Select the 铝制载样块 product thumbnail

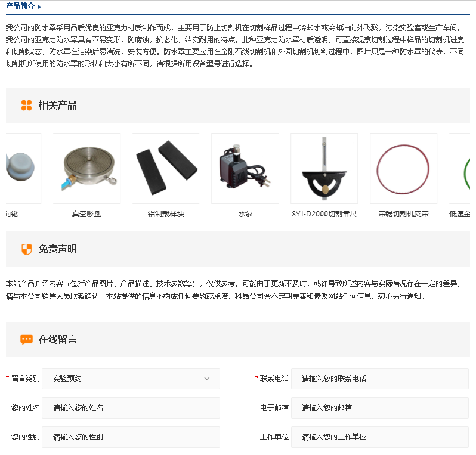point(166,168)
